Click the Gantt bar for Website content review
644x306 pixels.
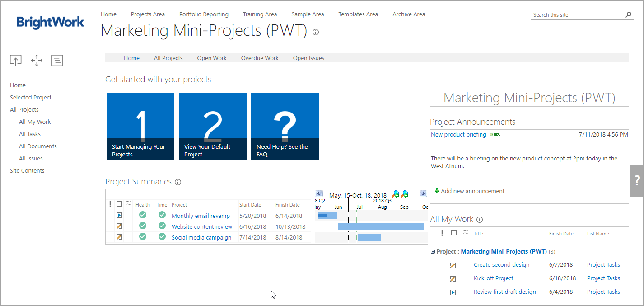(381, 226)
